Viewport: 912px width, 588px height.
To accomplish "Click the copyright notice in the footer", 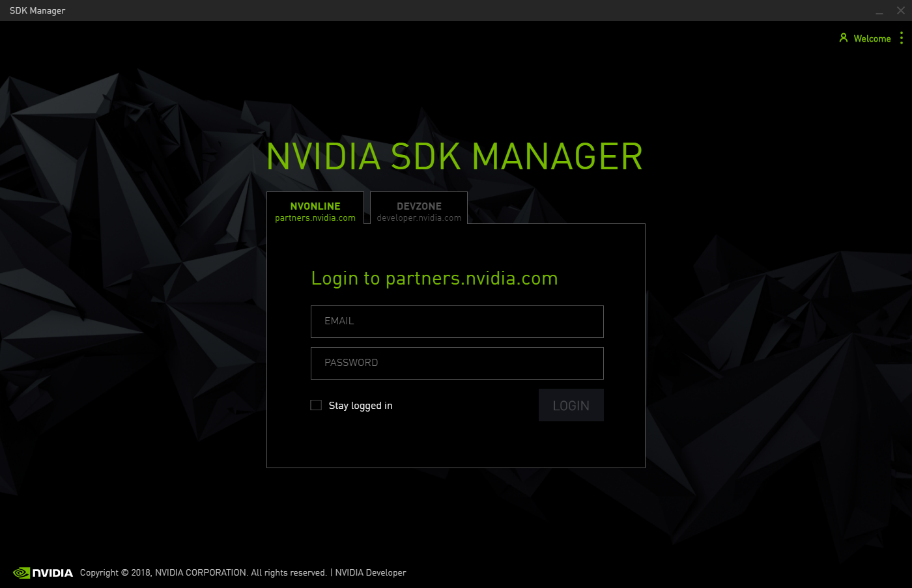I will (x=203, y=573).
